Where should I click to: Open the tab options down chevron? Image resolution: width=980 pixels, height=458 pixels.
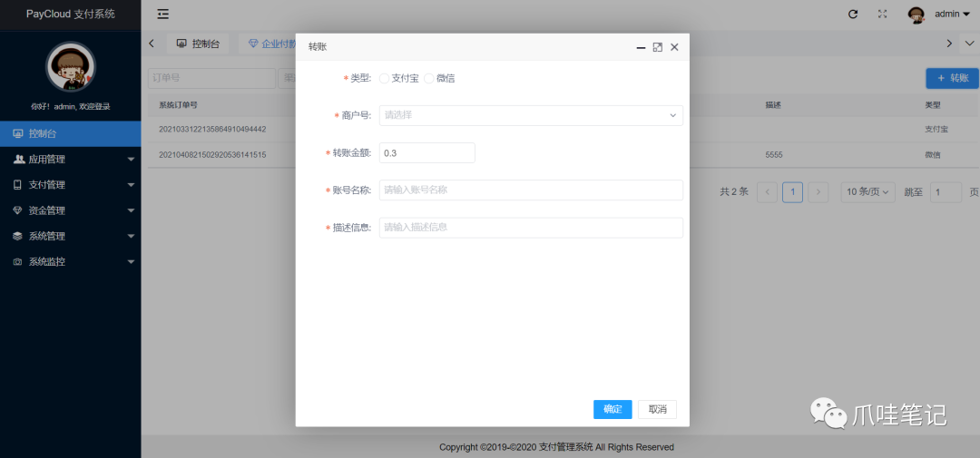pos(968,44)
